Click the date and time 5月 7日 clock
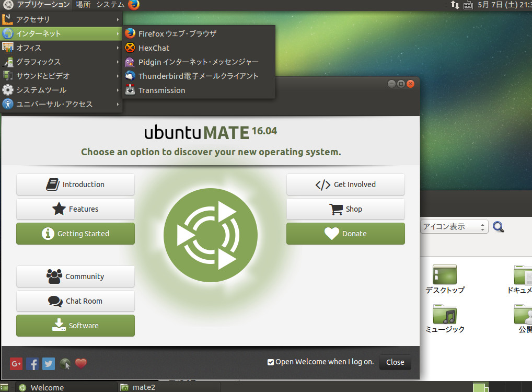The width and height of the screenshot is (532, 392). coord(504,5)
